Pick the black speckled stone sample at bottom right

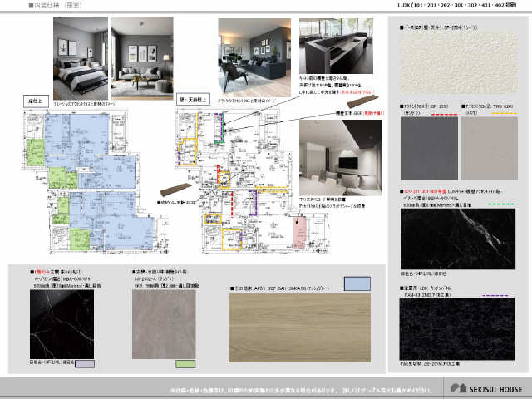click(x=457, y=329)
